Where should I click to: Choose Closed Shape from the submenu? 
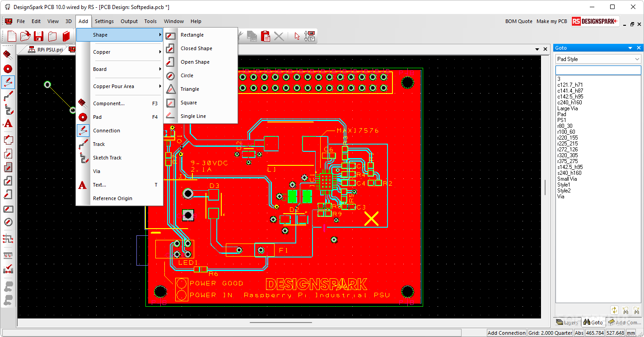coord(201,48)
